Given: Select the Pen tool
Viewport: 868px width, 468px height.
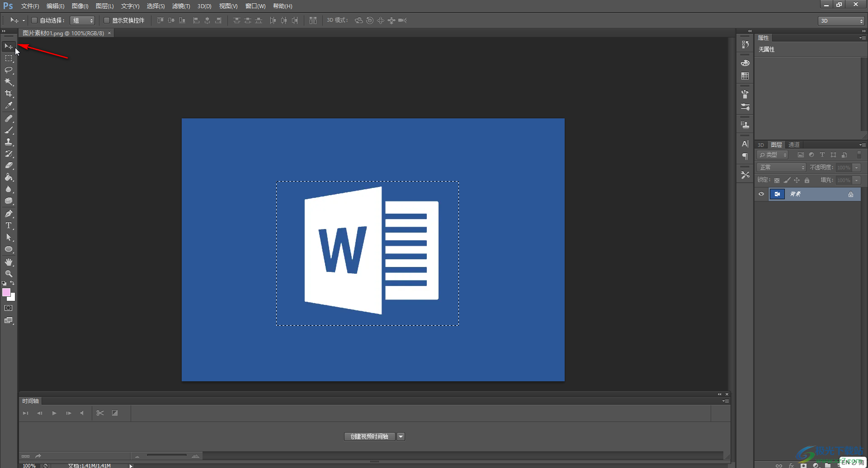Looking at the screenshot, I should point(9,214).
